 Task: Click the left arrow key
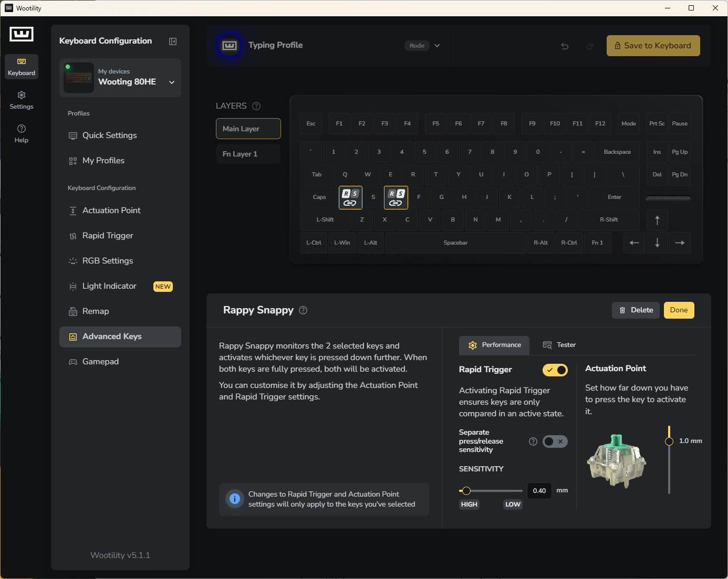pos(634,243)
